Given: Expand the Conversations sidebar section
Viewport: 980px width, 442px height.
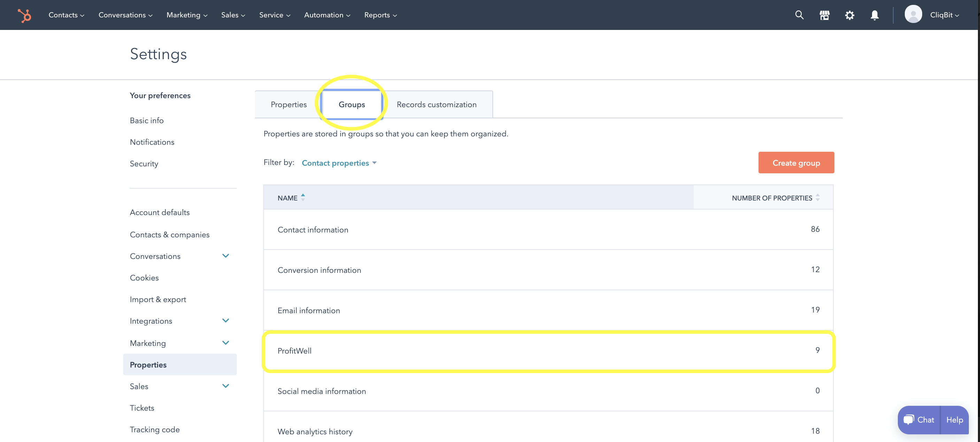Looking at the screenshot, I should click(x=225, y=256).
